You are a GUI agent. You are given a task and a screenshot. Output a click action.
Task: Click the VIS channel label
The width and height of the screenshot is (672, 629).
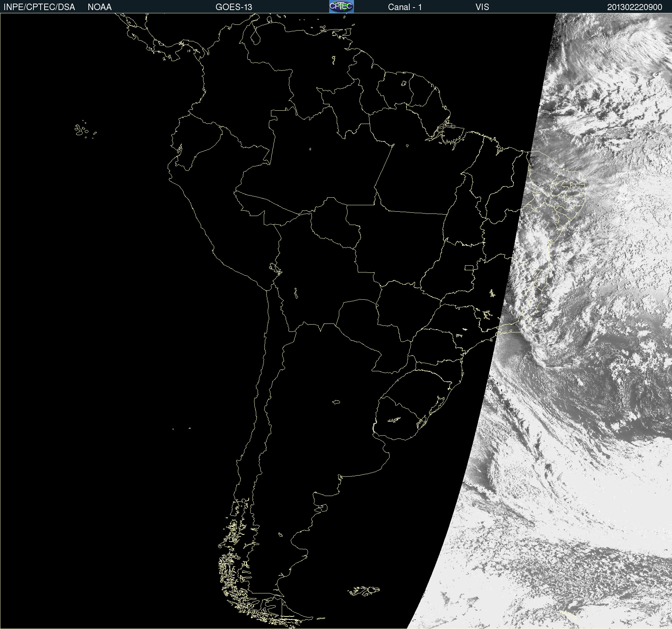point(482,7)
